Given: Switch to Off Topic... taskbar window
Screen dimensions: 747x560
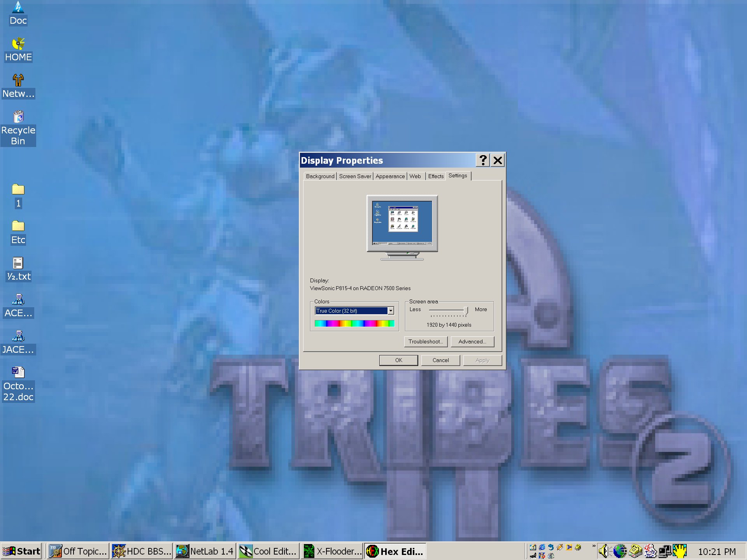Looking at the screenshot, I should pyautogui.click(x=78, y=551).
